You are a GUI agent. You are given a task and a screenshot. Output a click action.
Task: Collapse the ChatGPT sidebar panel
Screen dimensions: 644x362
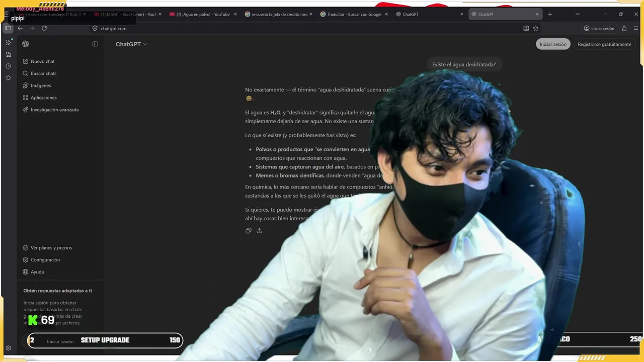pos(95,44)
